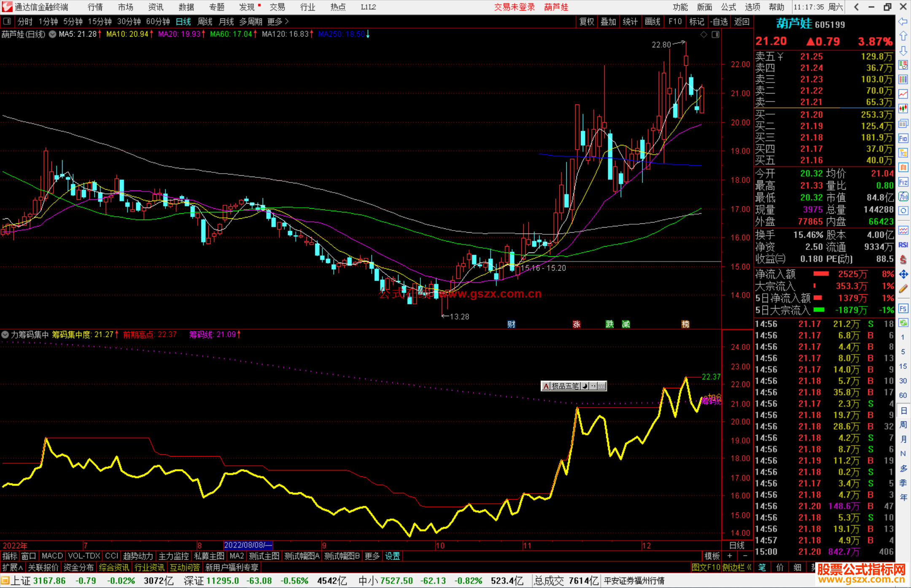Open the 行情 menu
This screenshot has width=911, height=588.
point(95,7)
